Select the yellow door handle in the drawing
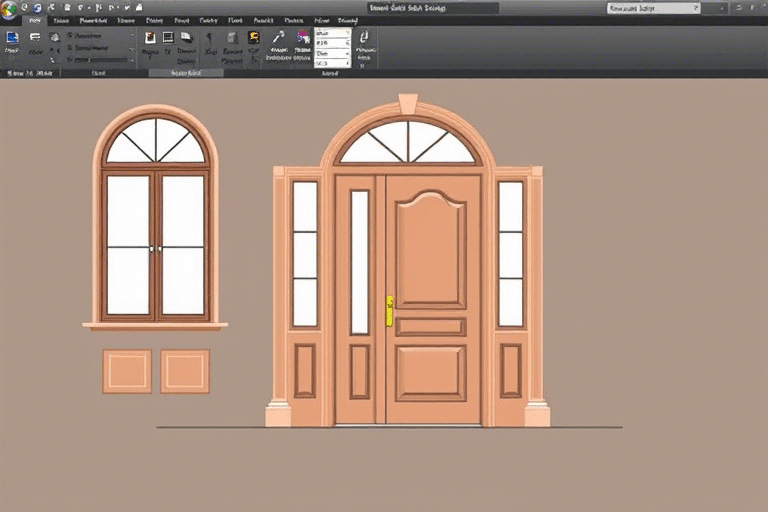This screenshot has height=512, width=768. coord(389,310)
